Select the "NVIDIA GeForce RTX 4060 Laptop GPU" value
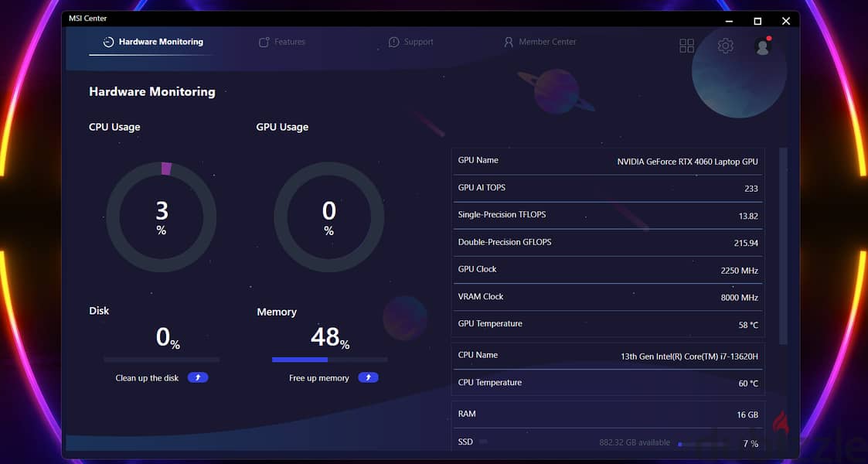This screenshot has height=464, width=868. point(688,162)
